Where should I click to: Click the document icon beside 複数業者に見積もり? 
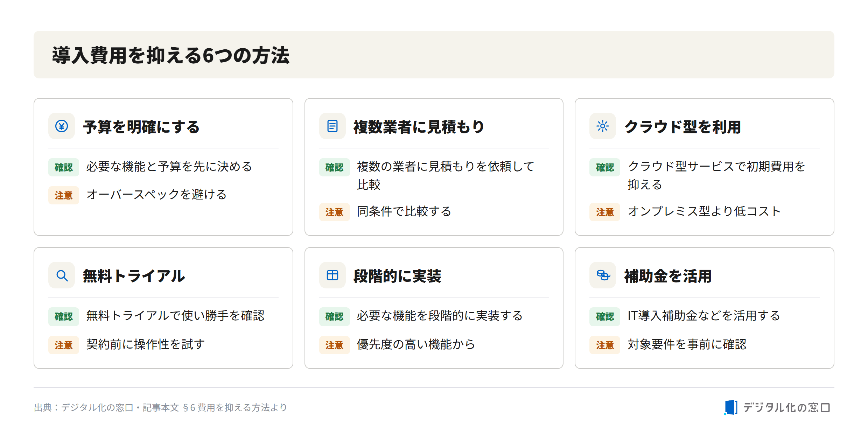tap(332, 126)
